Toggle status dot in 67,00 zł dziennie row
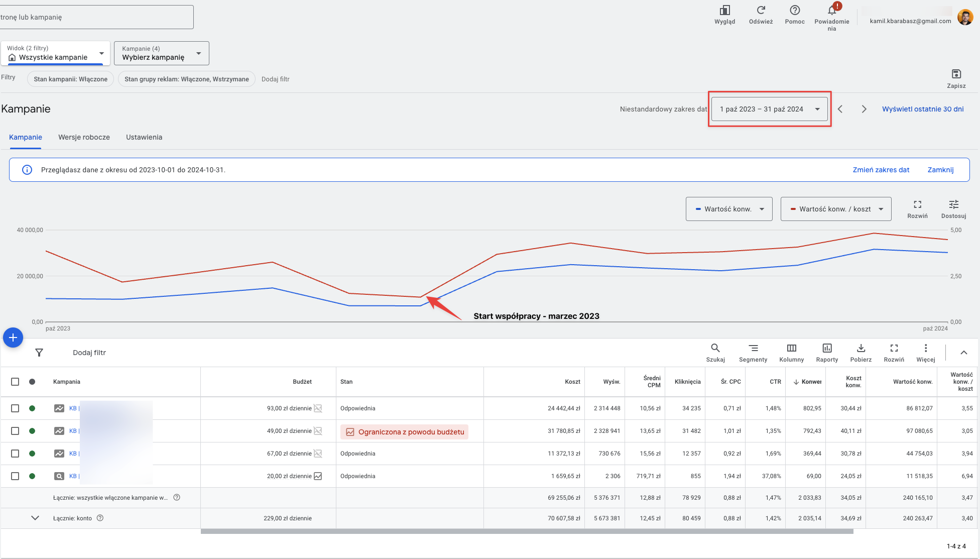Image resolution: width=980 pixels, height=559 pixels. pos(32,454)
